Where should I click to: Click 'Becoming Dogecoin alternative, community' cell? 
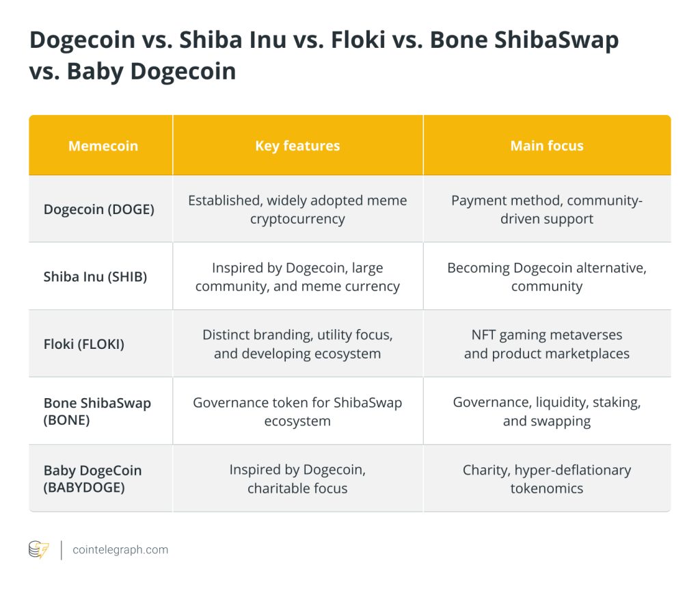(547, 277)
